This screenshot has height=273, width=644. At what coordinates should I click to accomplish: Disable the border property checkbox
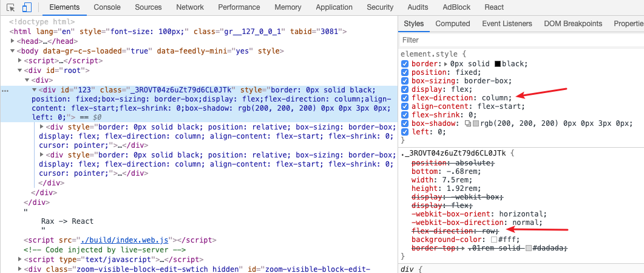[x=405, y=64]
